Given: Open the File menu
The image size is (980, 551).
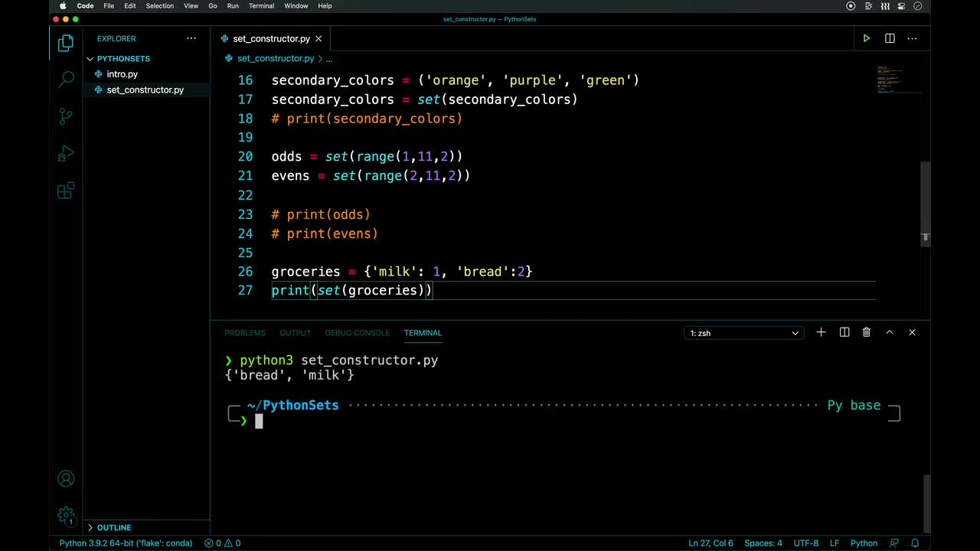Looking at the screenshot, I should click(x=109, y=5).
